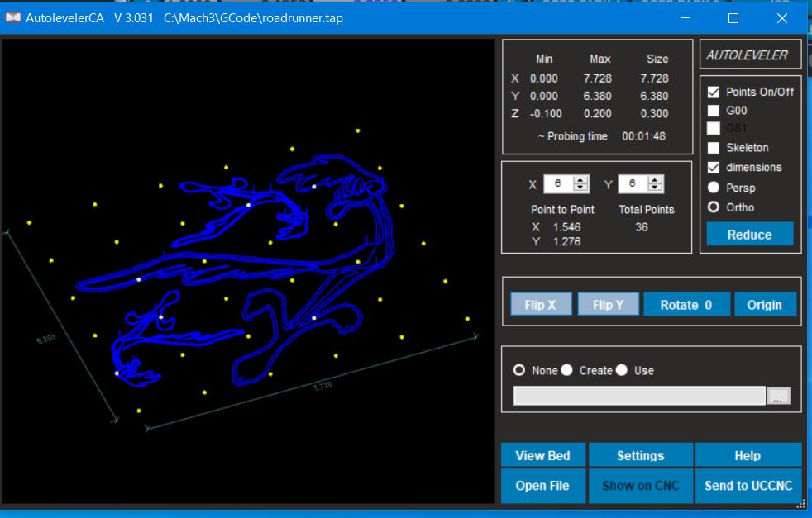Open the View Bed display
Image resolution: width=812 pixels, height=518 pixels.
click(x=543, y=455)
